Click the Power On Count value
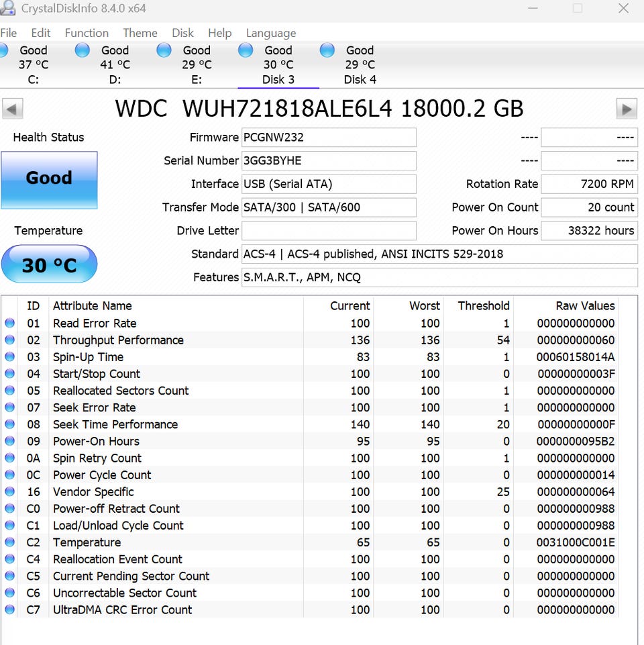The image size is (644, 645). [x=589, y=207]
